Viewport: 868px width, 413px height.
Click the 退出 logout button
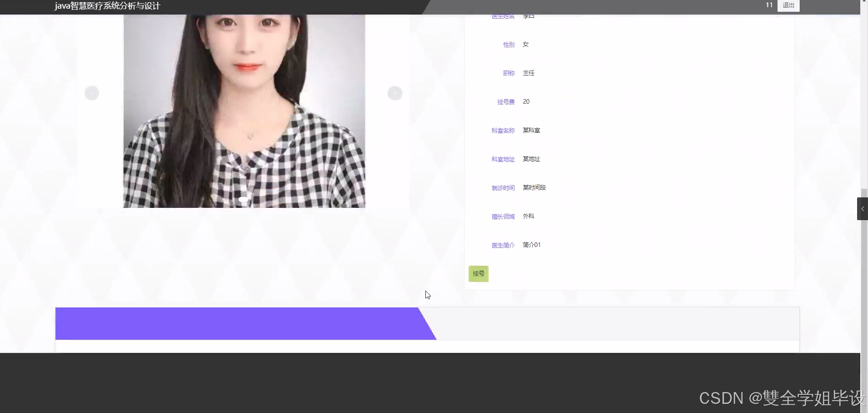[787, 5]
